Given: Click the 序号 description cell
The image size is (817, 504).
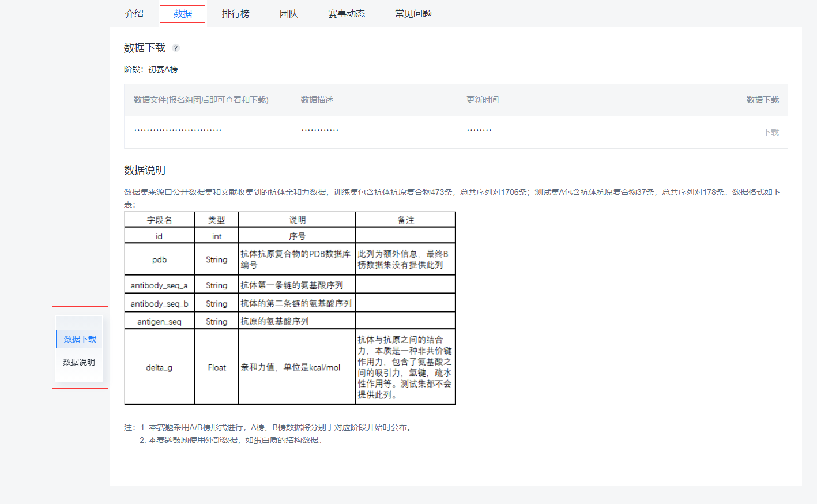Looking at the screenshot, I should click(x=298, y=236).
